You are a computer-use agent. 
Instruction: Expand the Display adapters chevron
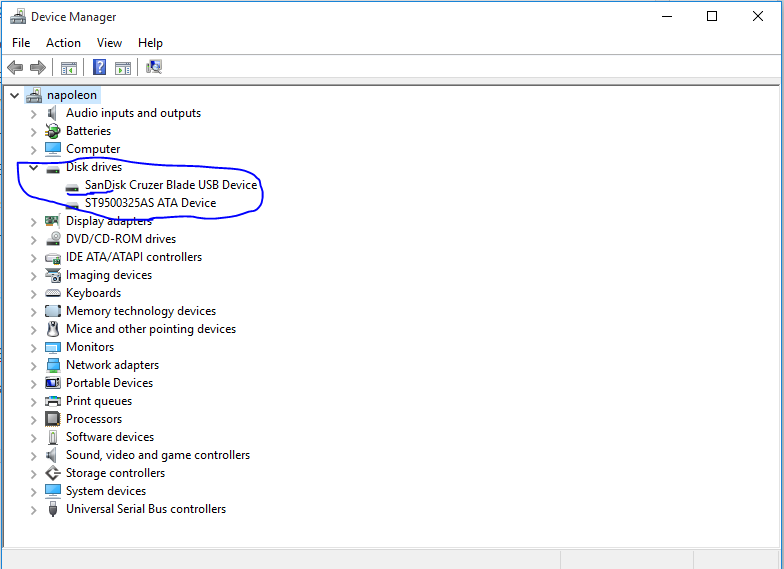(34, 222)
